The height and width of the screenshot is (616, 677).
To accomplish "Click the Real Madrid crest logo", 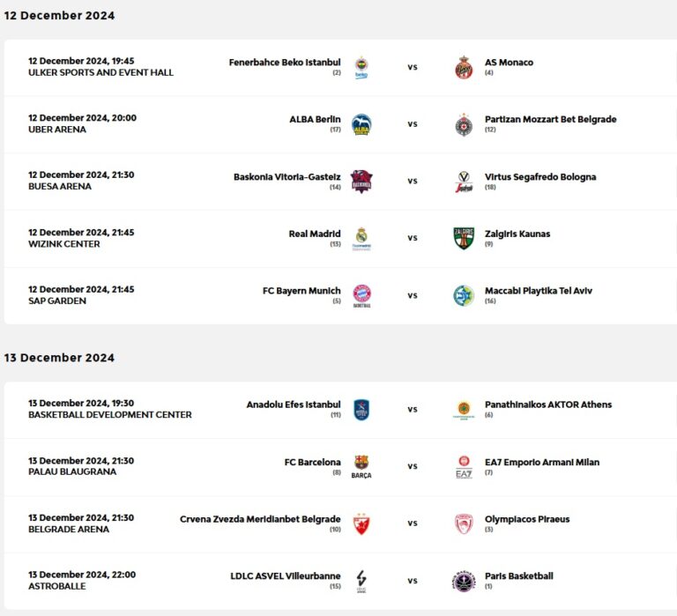I will coord(361,238).
